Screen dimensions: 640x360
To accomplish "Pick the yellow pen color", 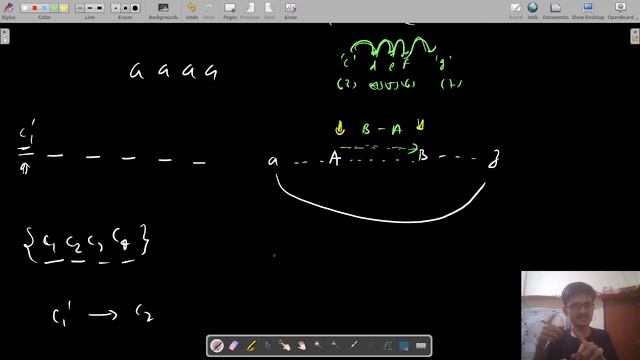I will click(63, 8).
